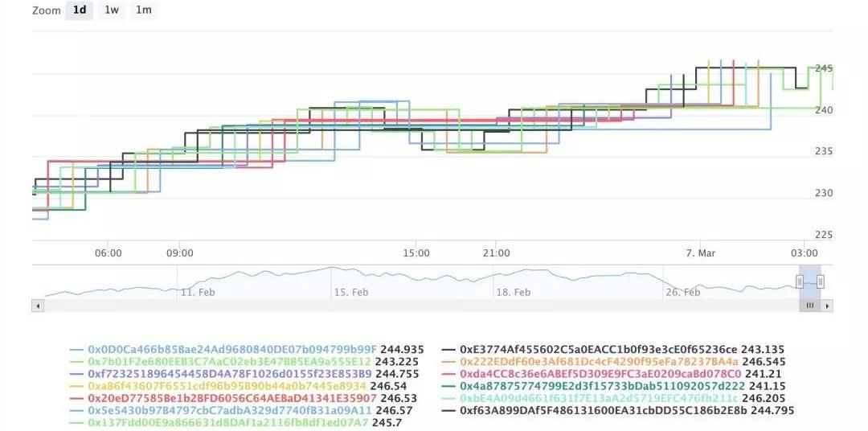Image resolution: width=868 pixels, height=431 pixels.
Task: Toggle pink 0xda4CC8c36e6ABEf5 series
Action: pos(599,374)
